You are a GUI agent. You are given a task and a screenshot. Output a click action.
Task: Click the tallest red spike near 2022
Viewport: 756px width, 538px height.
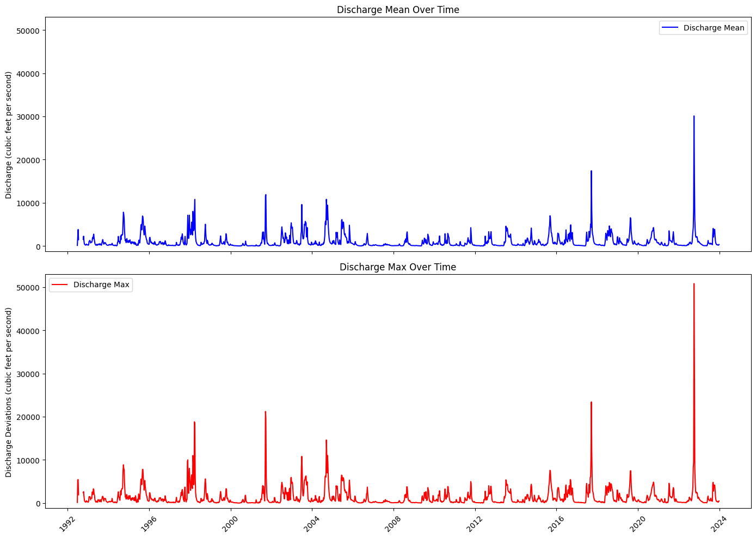tap(694, 283)
